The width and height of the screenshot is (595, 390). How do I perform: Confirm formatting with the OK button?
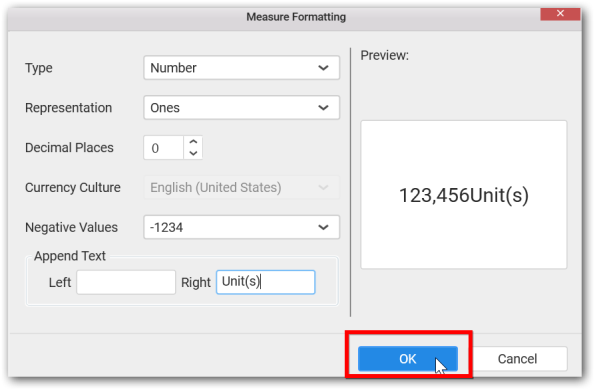(408, 359)
